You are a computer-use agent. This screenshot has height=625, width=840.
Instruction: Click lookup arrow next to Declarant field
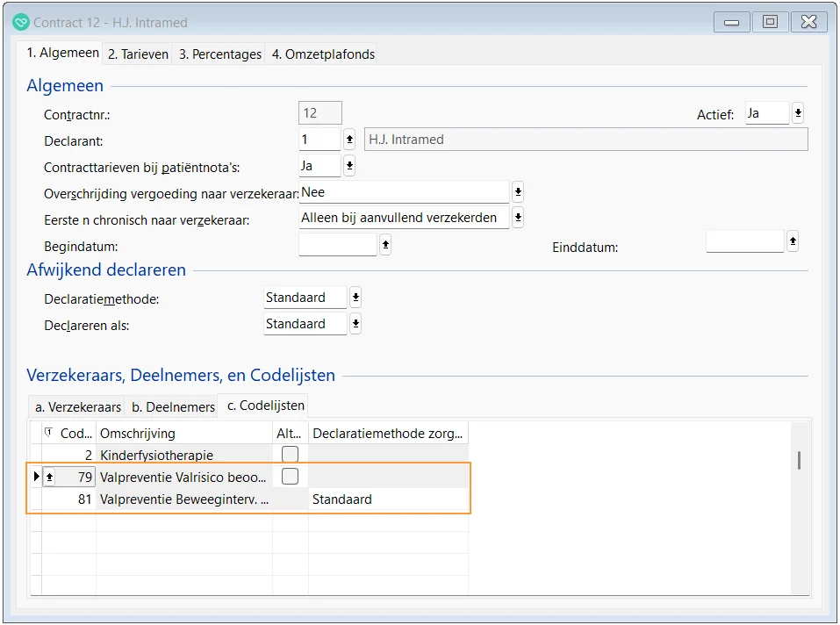pos(349,140)
